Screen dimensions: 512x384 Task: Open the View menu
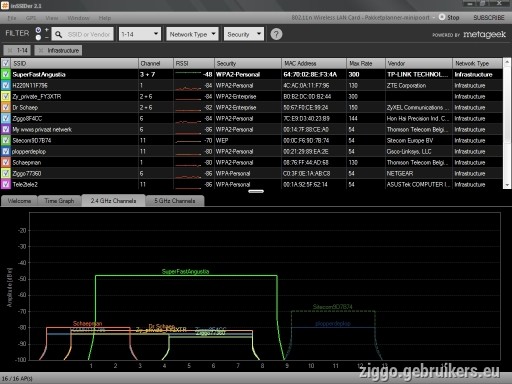point(52,18)
